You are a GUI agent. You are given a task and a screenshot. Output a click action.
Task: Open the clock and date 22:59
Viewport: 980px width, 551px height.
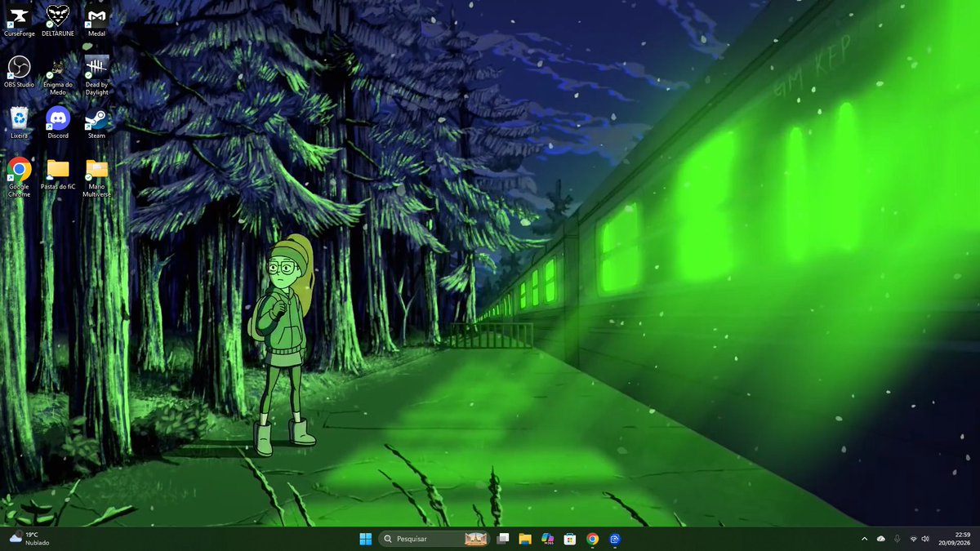[955, 539]
